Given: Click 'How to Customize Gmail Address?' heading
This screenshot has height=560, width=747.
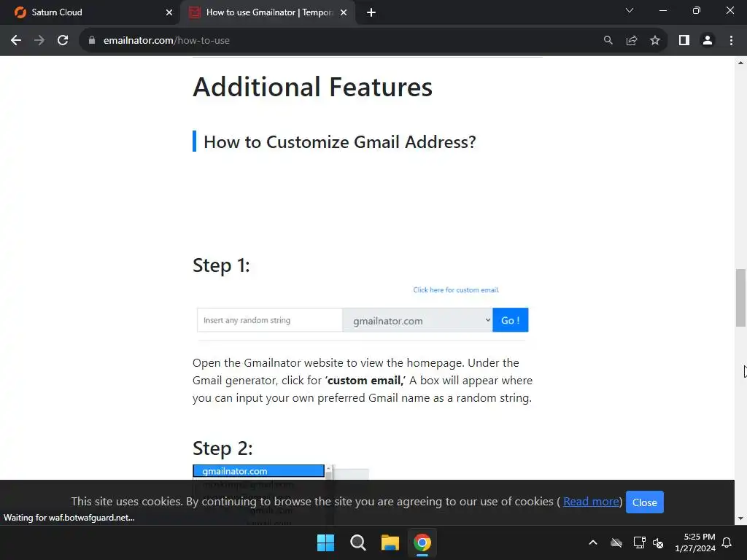Looking at the screenshot, I should click(340, 142).
